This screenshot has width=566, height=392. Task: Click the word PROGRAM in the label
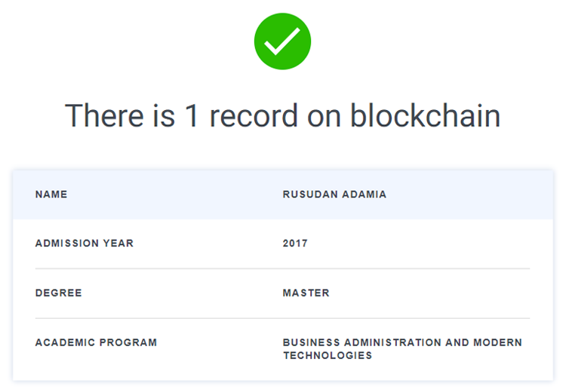coord(128,342)
